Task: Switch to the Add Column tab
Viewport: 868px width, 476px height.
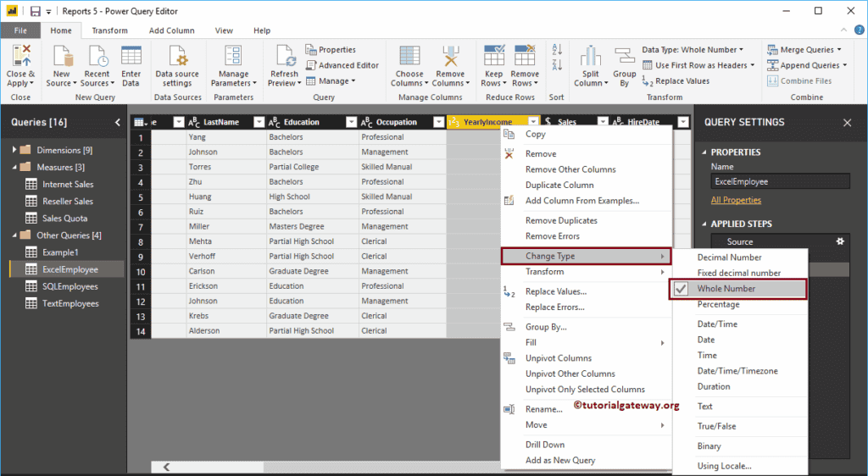Action: [x=171, y=30]
